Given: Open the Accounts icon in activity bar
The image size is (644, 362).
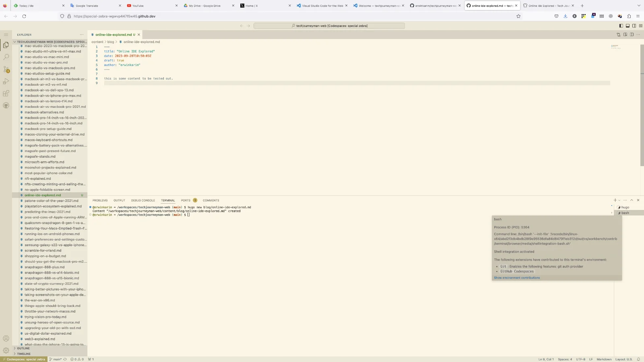Looking at the screenshot, I should tap(6, 339).
